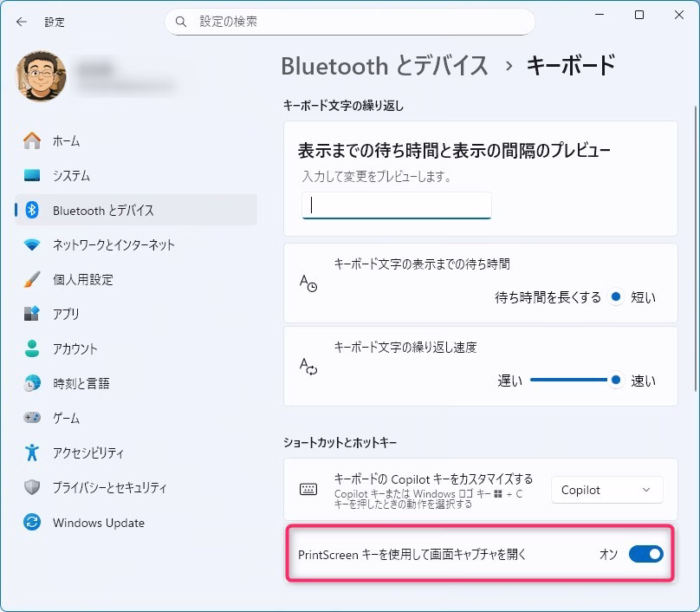Click Bluetooth とデバイス breadcrumb link
700x612 pixels.
(385, 65)
